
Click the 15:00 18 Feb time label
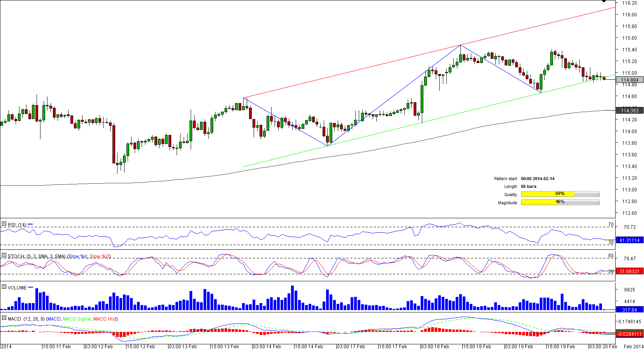point(477,347)
